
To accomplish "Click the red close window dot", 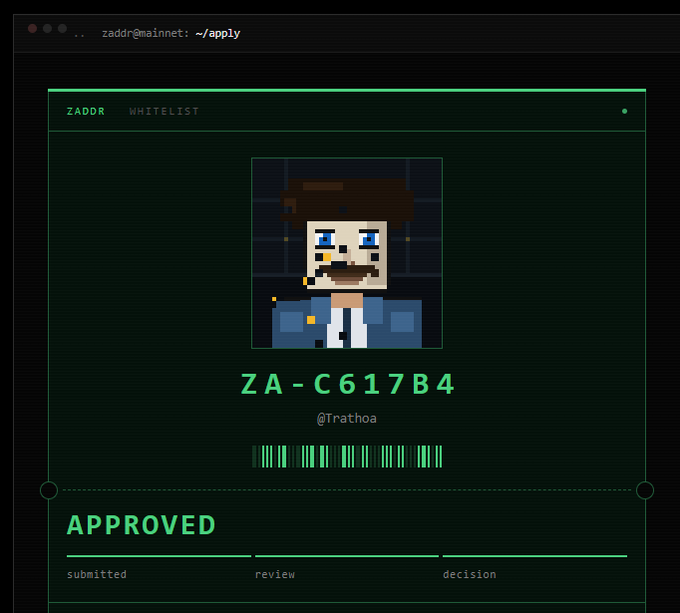I will point(33,29).
